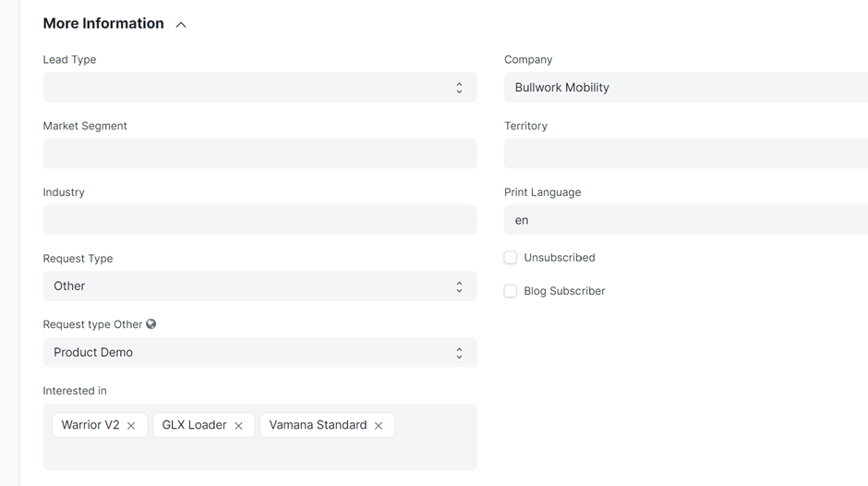Open the Product Demo dropdown
This screenshot has width=868, height=486.
[259, 353]
